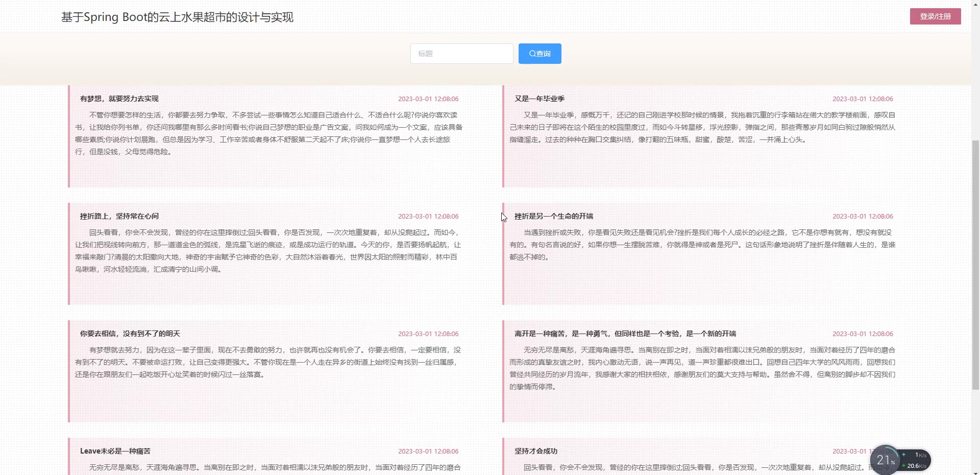Image resolution: width=980 pixels, height=475 pixels.
Task: Open article Leave未必是一种痛苦
Action: pos(115,451)
